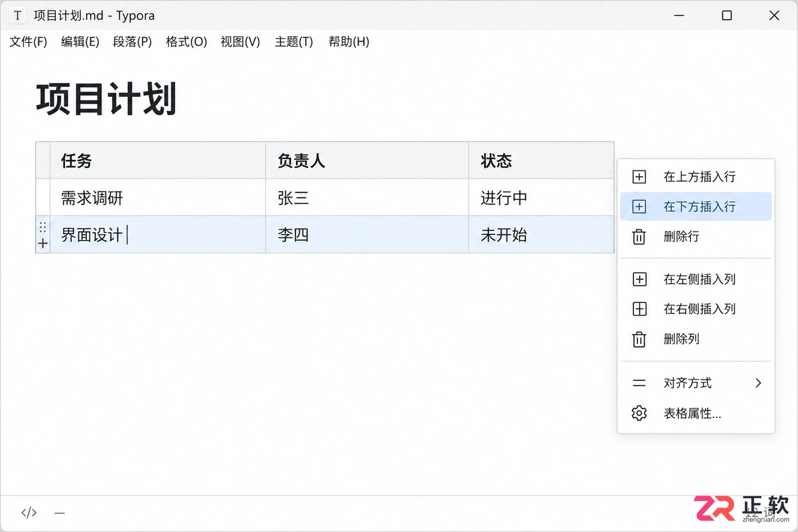Image resolution: width=798 pixels, height=532 pixels.
Task: Click the plus icon beside 在左侧插入列
Action: click(x=639, y=279)
